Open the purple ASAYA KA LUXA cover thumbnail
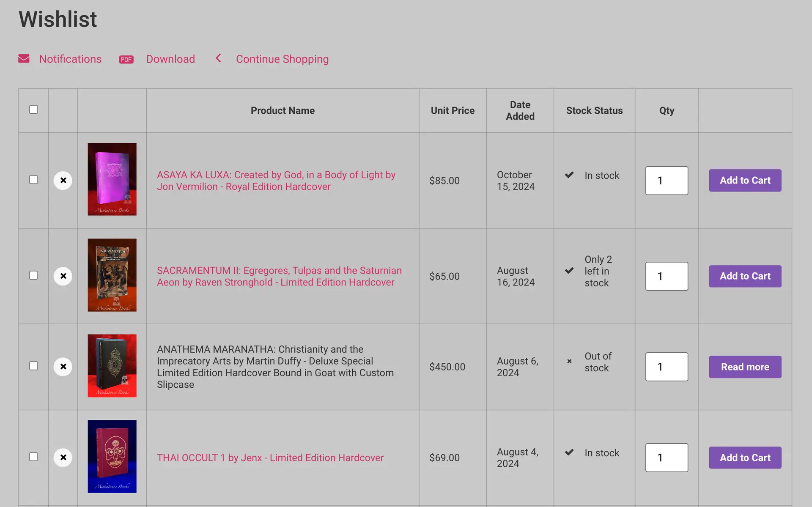Screen dimensions: 812x507 (x=112, y=179)
